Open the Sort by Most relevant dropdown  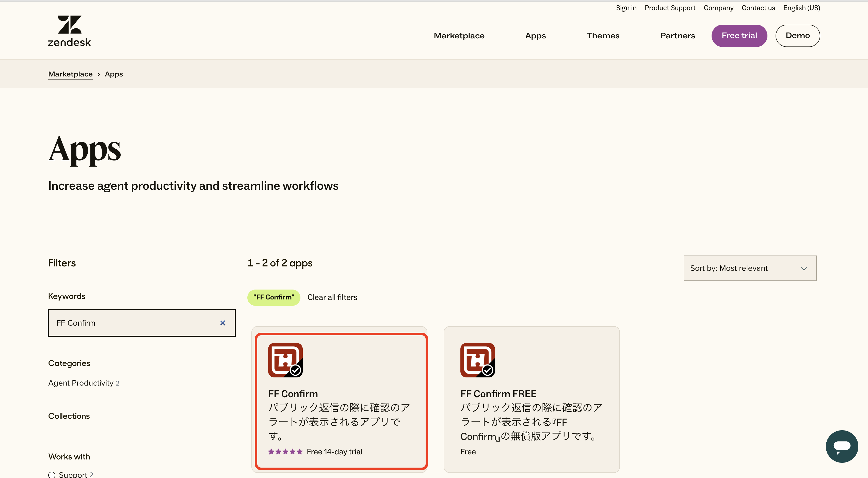pyautogui.click(x=750, y=268)
